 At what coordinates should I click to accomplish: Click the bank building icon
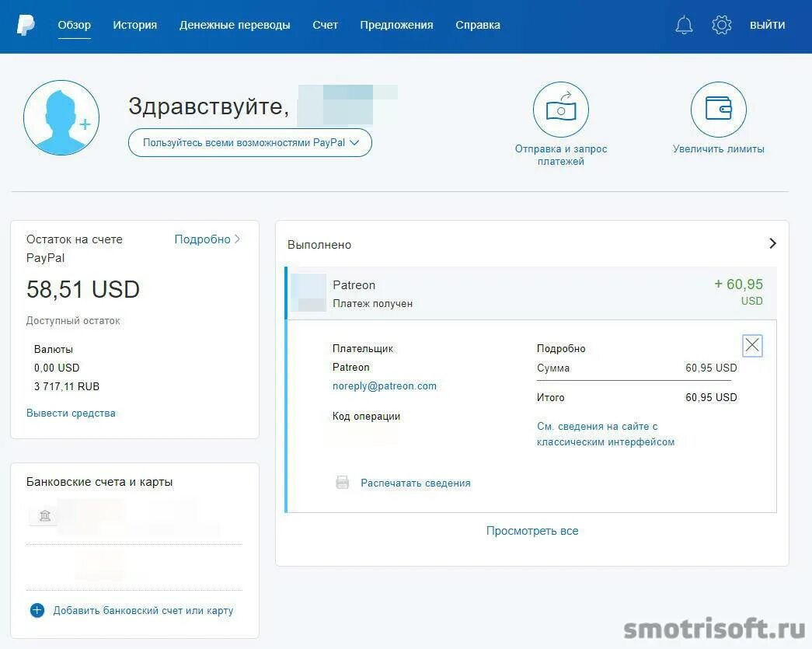(x=45, y=515)
